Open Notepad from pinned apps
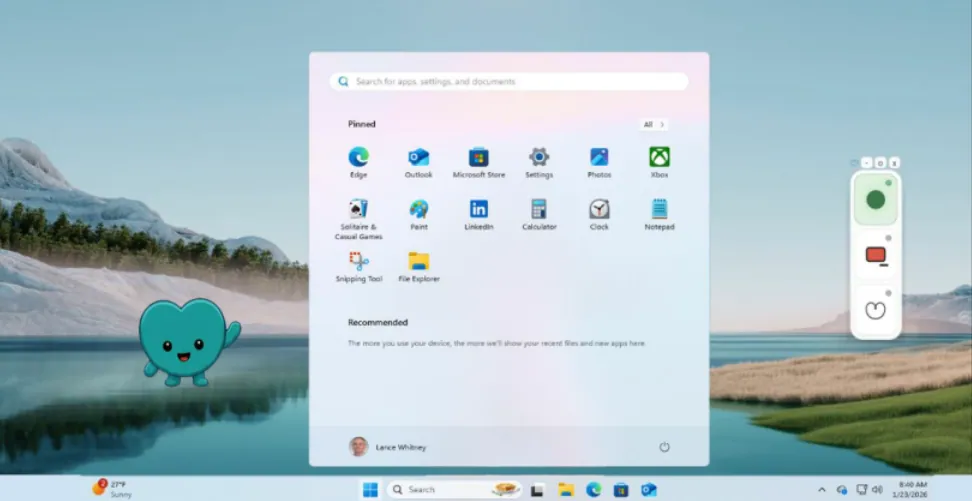This screenshot has height=501, width=972. click(659, 215)
